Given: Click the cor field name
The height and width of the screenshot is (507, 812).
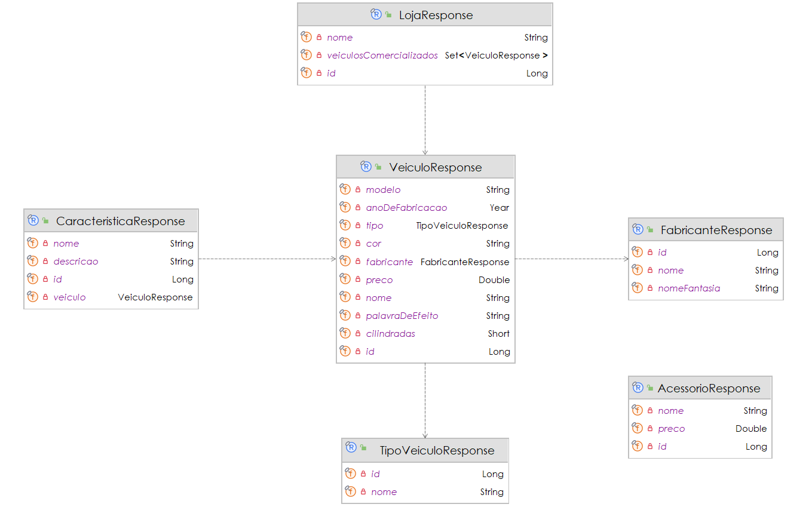Looking at the screenshot, I should coord(373,244).
